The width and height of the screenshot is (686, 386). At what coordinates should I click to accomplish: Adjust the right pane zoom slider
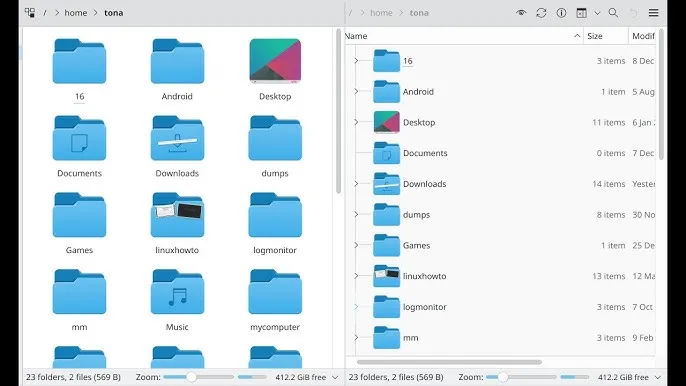click(521, 377)
